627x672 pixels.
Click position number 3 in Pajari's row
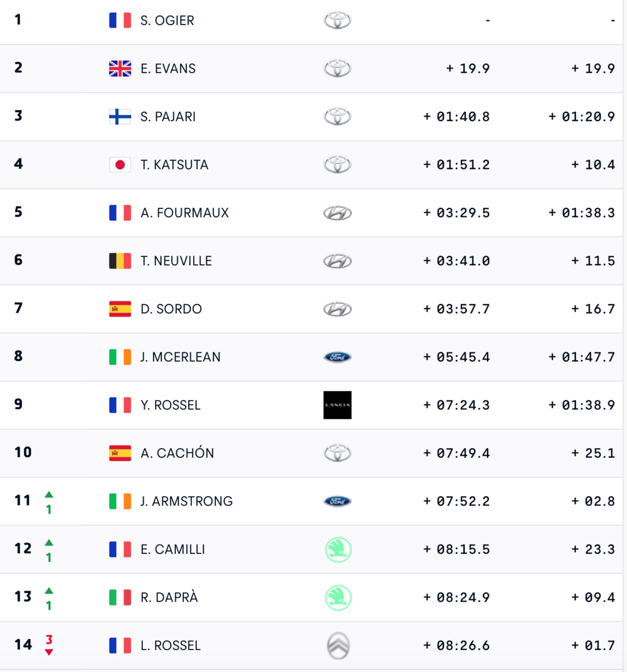18,116
